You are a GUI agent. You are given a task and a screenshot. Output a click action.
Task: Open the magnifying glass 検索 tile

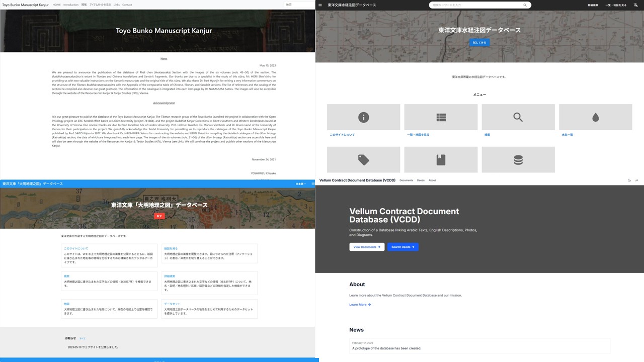coord(518,117)
